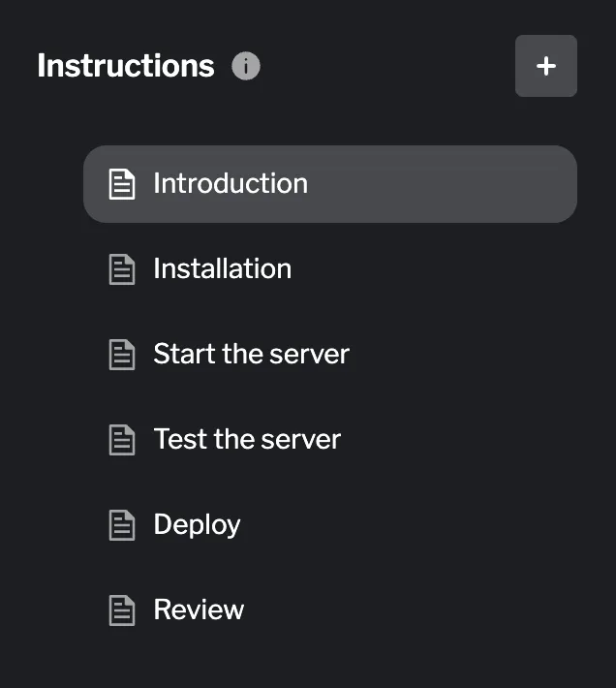Click the word Test in Test the server
616x688 pixels.
pyautogui.click(x=180, y=440)
